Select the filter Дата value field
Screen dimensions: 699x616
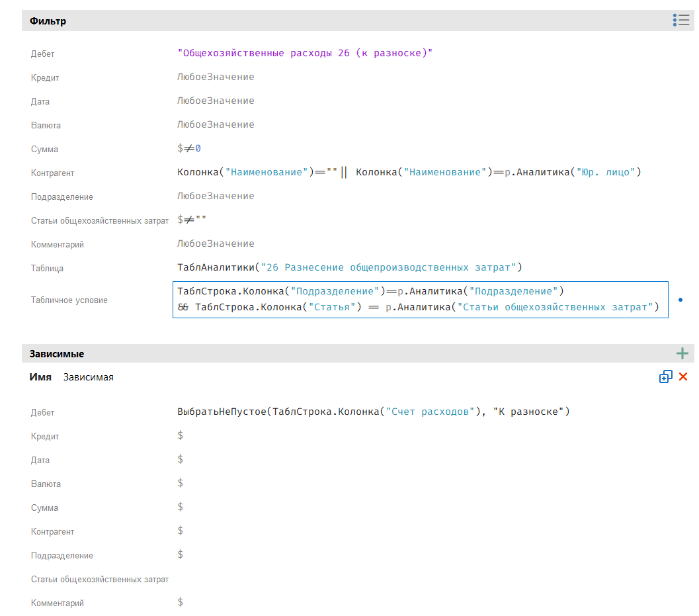(x=216, y=101)
